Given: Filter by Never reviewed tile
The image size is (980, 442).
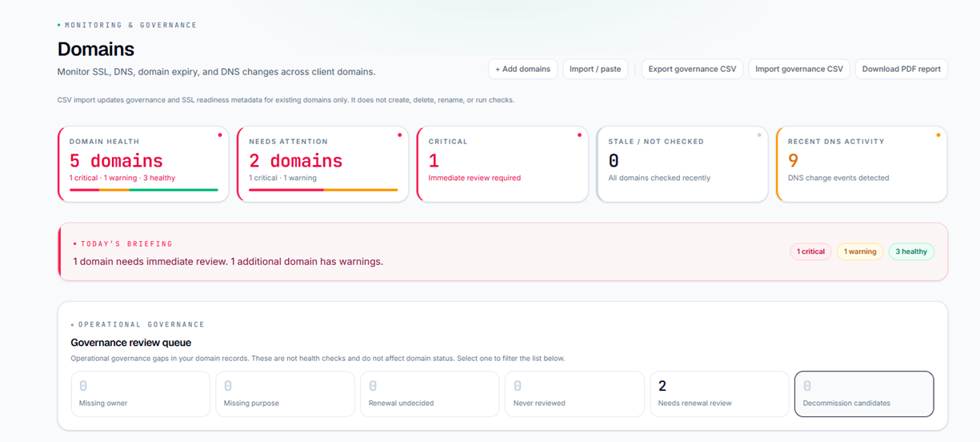Looking at the screenshot, I should (x=574, y=394).
